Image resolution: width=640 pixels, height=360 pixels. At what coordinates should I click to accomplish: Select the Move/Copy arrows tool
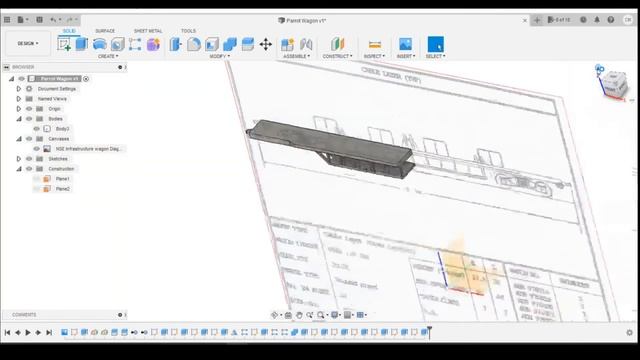pos(266,44)
